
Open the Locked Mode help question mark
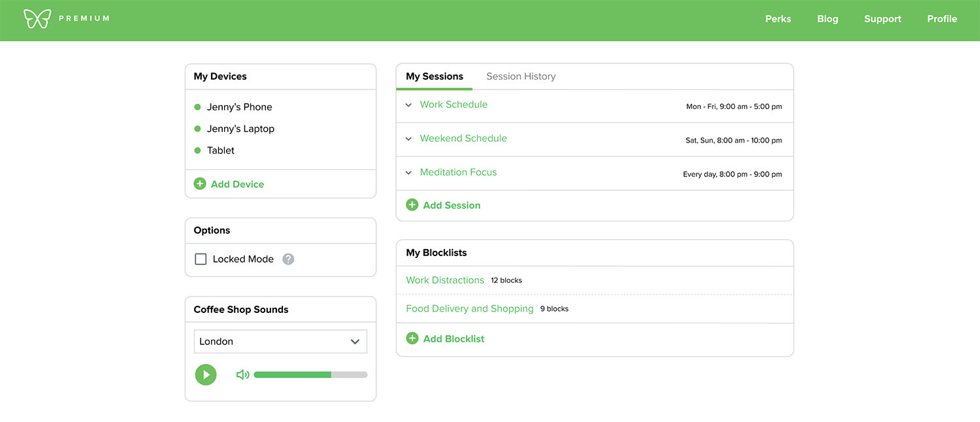tap(288, 259)
